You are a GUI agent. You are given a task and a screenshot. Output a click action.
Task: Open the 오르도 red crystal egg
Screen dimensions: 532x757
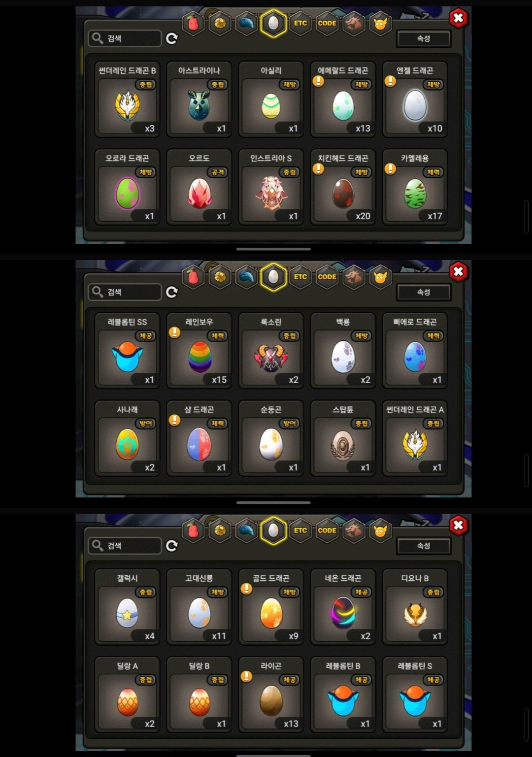199,187
